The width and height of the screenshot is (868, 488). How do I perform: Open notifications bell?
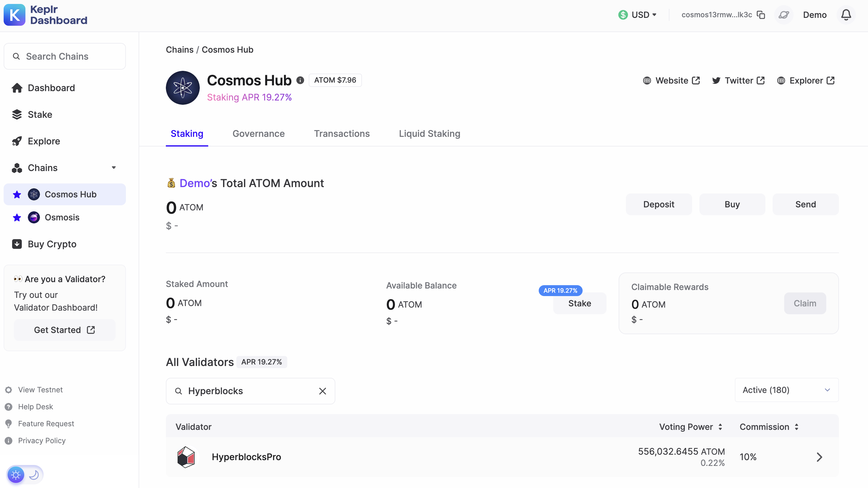pos(846,15)
